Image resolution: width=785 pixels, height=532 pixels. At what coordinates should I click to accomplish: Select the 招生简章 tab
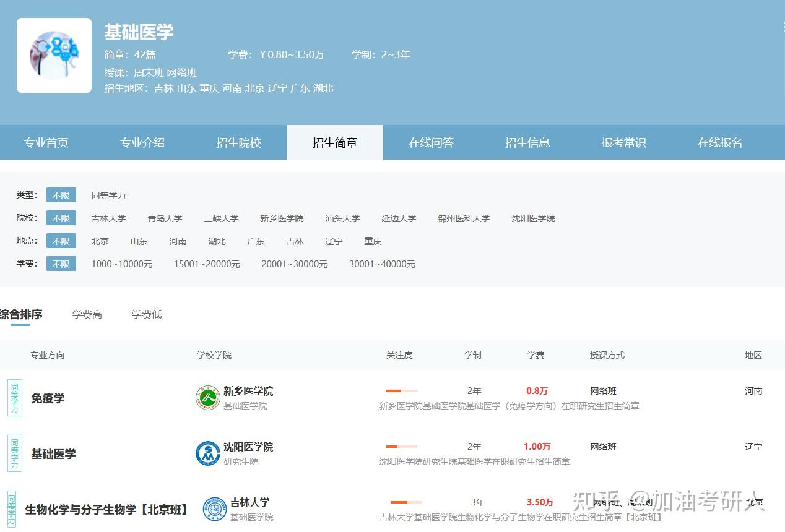click(335, 142)
